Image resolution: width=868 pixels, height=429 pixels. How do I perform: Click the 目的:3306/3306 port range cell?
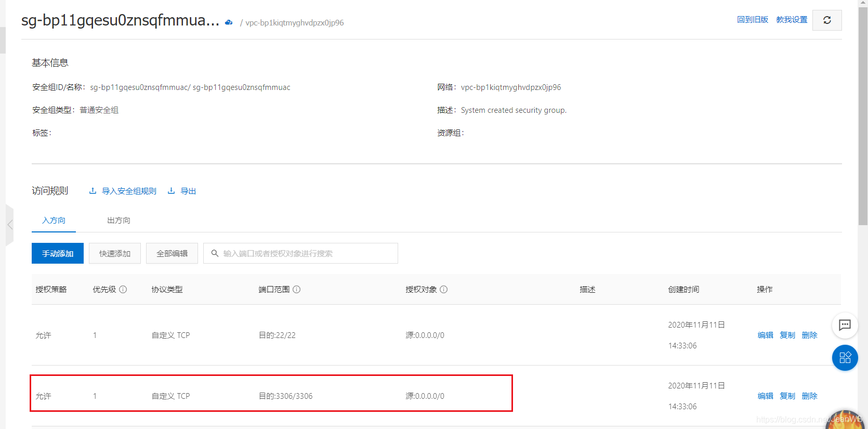(286, 396)
